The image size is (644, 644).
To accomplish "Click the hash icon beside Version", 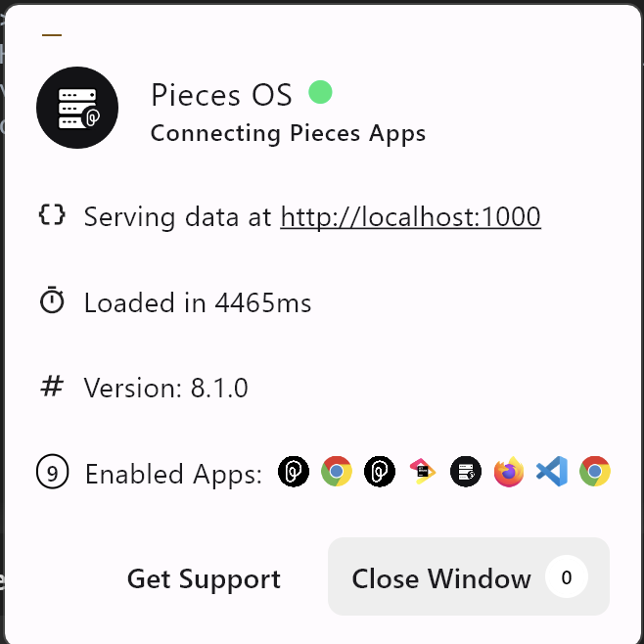I will 52,387.
